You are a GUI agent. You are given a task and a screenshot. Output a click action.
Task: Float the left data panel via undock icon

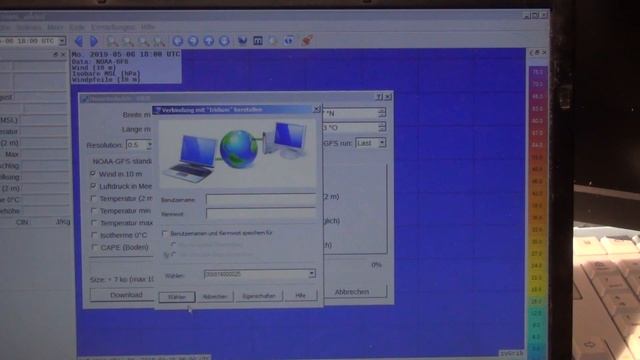pyautogui.click(x=56, y=54)
